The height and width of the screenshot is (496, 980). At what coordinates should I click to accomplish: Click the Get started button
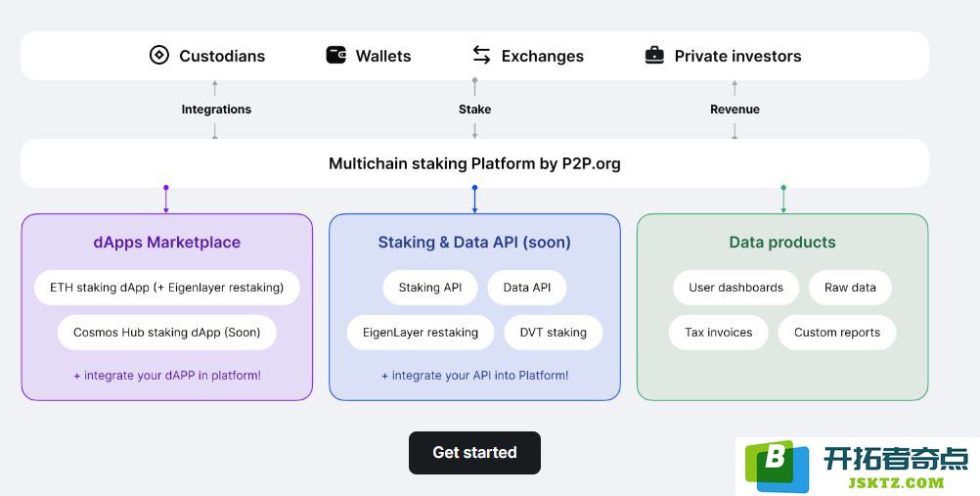(474, 452)
